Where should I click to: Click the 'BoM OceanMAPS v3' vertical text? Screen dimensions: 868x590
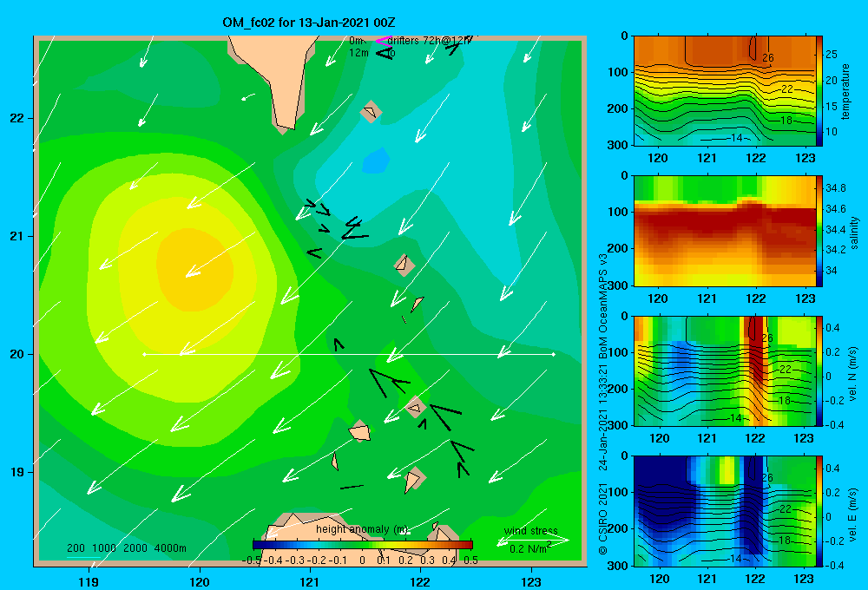(603, 306)
